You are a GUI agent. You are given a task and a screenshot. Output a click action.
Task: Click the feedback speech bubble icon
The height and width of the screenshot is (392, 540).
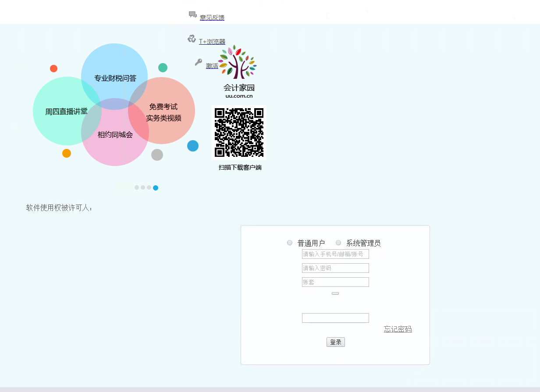193,15
